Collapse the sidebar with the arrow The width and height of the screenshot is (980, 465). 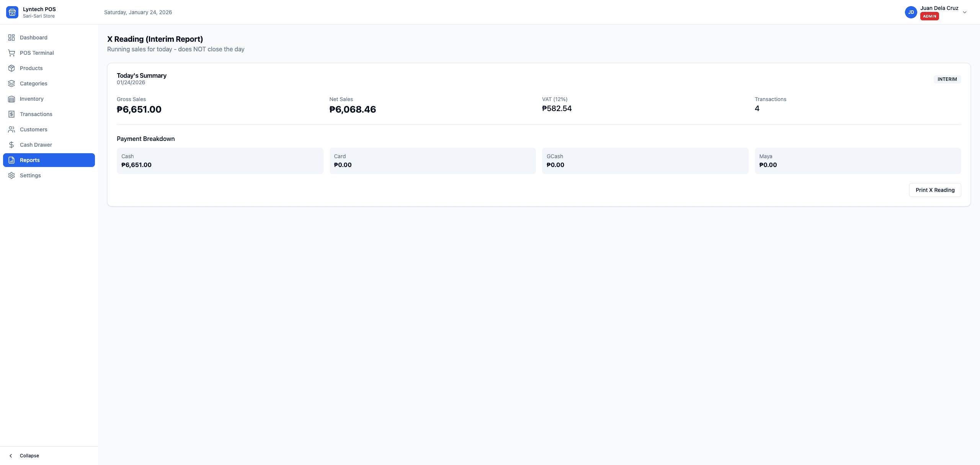click(x=11, y=456)
